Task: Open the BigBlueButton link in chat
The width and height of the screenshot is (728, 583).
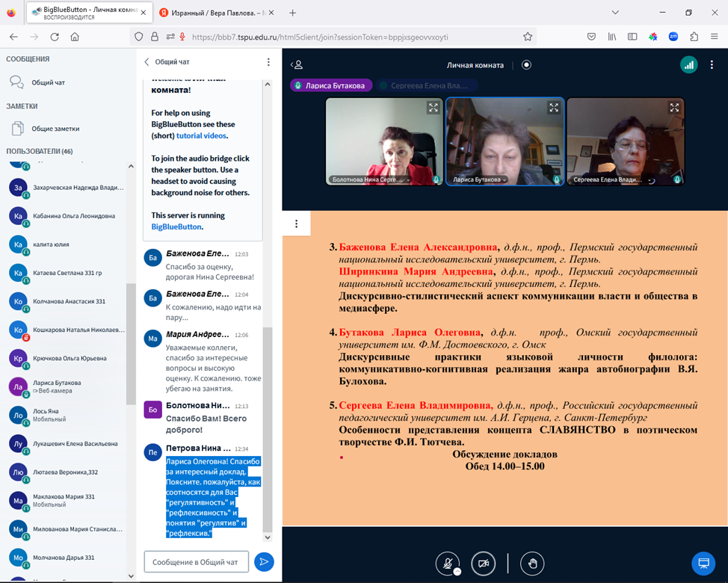Action: click(176, 226)
